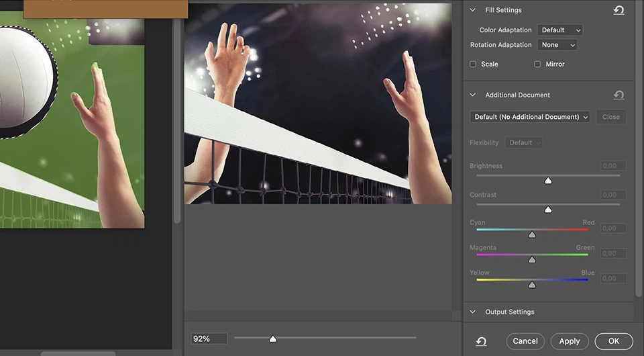Collapse the Fill Settings section
Viewport: 644px width, 356px height.
473,10
